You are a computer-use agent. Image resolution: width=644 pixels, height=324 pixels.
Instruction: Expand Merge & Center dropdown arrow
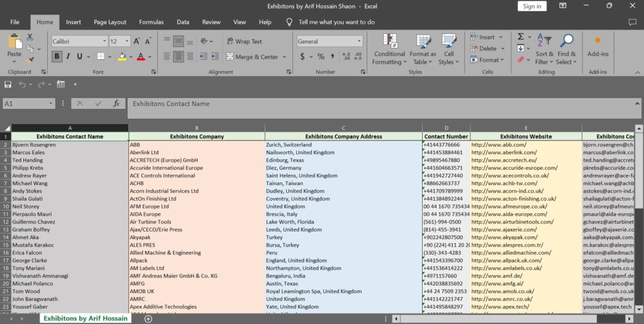tap(284, 57)
